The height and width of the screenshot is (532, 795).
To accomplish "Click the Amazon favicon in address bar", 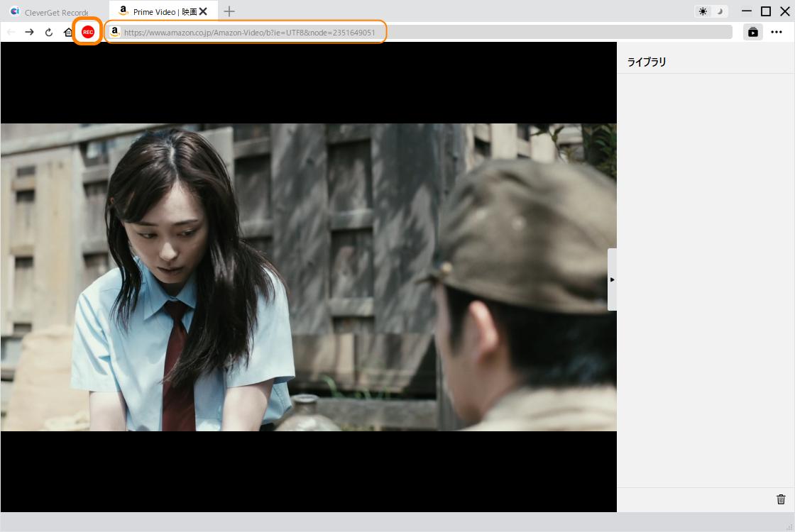I will point(115,31).
